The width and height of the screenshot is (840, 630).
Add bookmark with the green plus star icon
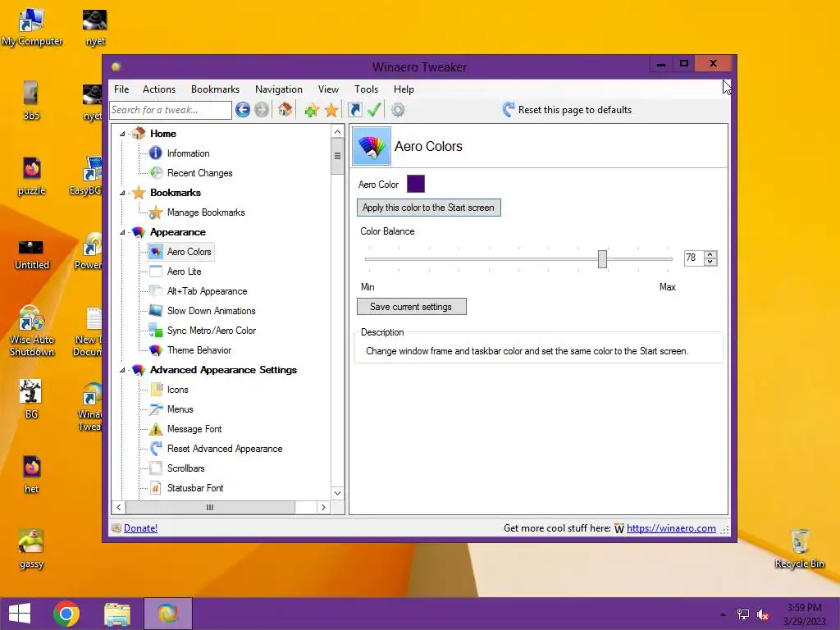(x=312, y=111)
